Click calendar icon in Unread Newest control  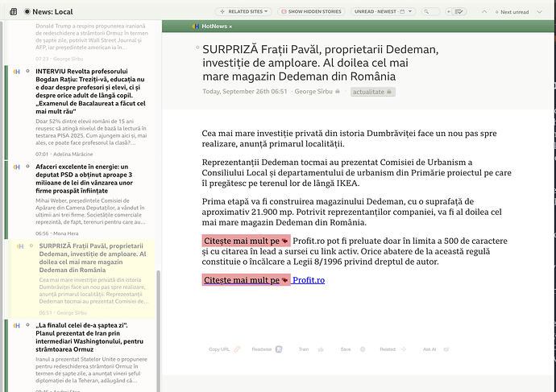point(402,12)
